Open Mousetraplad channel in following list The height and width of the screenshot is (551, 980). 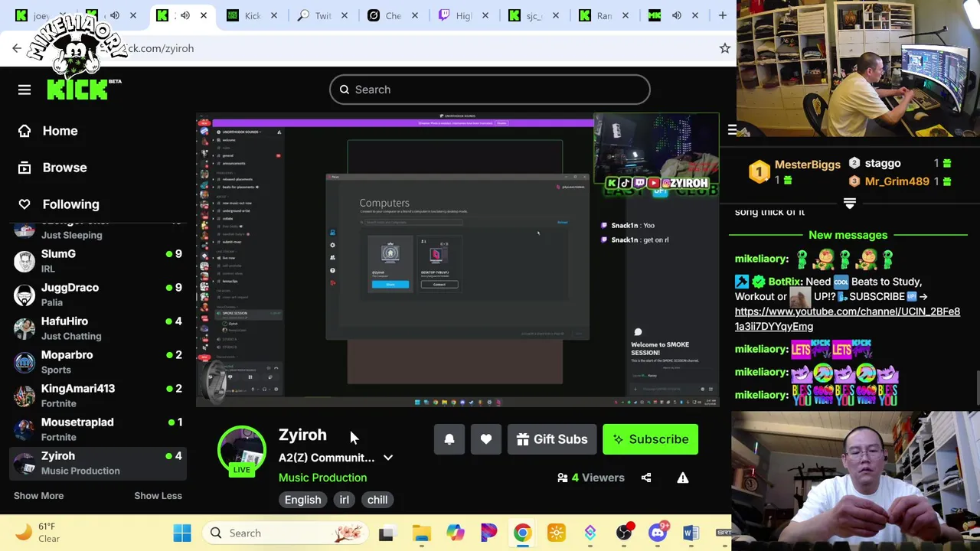(98, 429)
